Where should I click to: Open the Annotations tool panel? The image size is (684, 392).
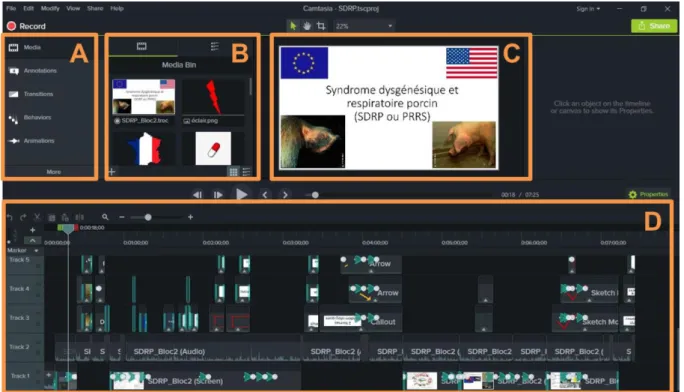pyautogui.click(x=40, y=71)
